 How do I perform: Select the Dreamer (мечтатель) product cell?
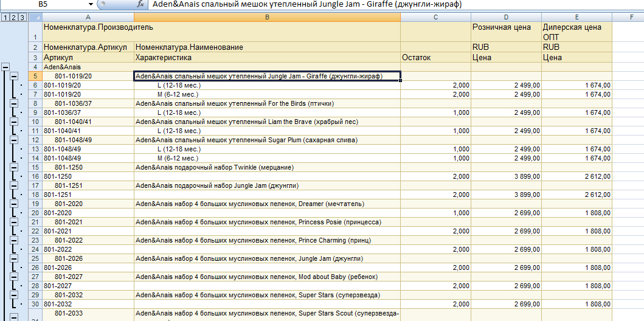click(x=267, y=204)
